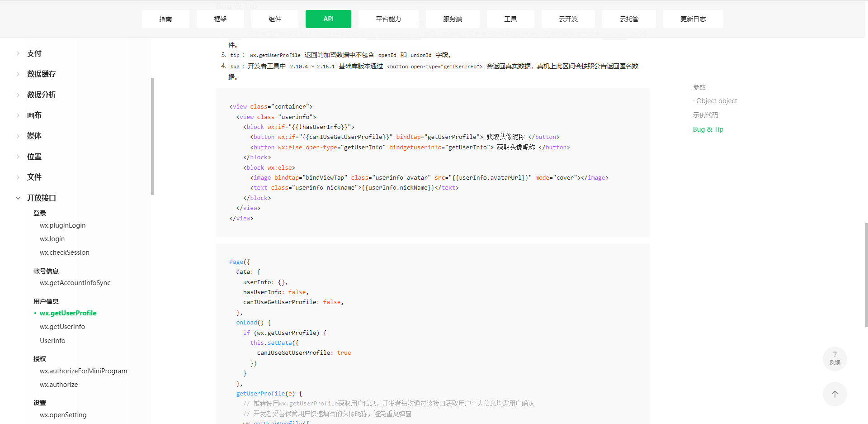
Task: Open the 组件 top navigation tab
Action: pyautogui.click(x=275, y=19)
